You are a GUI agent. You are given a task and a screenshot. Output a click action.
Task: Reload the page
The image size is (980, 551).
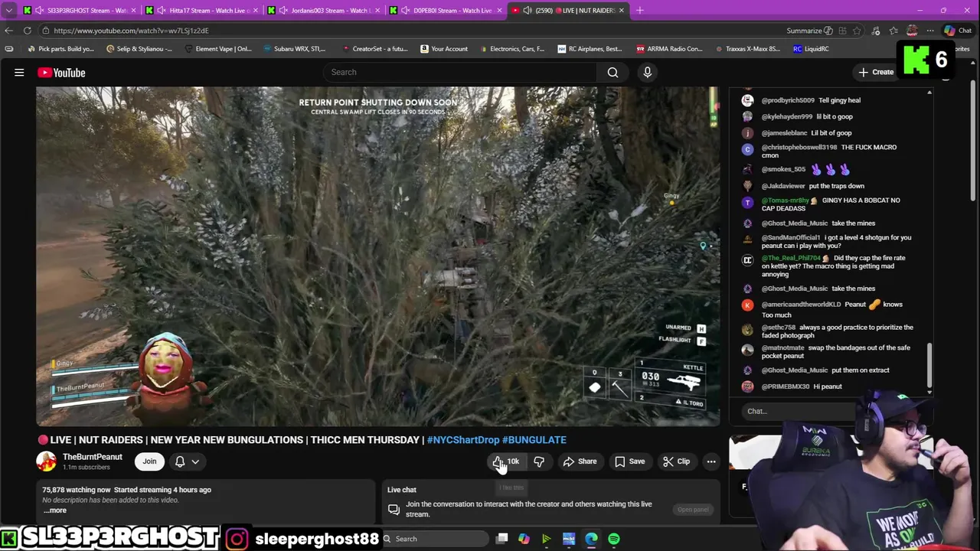point(27,31)
